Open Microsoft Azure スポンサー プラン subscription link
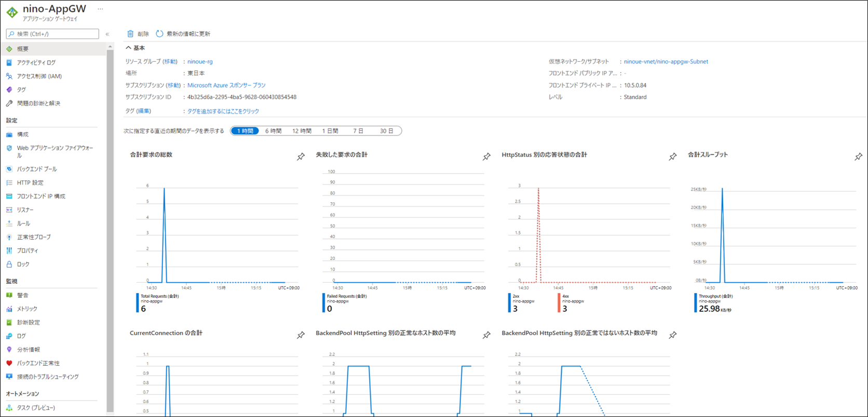The width and height of the screenshot is (868, 417). [226, 85]
